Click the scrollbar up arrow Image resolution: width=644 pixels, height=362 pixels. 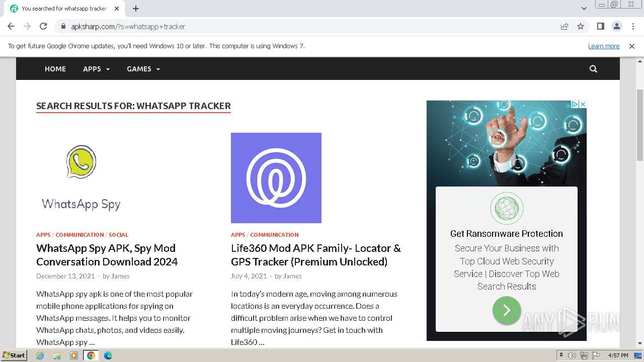click(x=639, y=61)
